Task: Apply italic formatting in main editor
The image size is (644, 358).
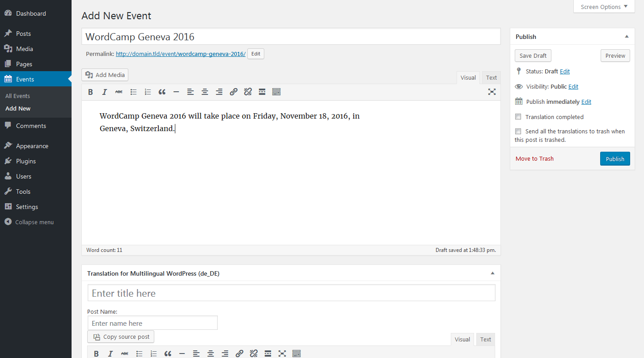Action: [x=105, y=92]
